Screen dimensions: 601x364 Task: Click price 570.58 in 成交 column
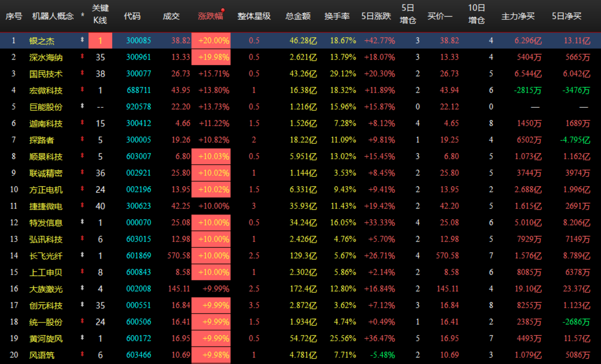tap(179, 256)
